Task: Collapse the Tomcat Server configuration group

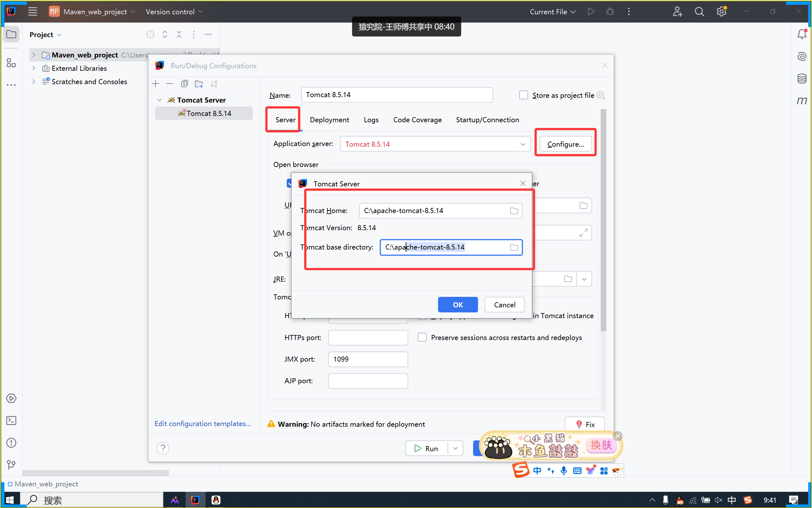Action: (x=160, y=100)
